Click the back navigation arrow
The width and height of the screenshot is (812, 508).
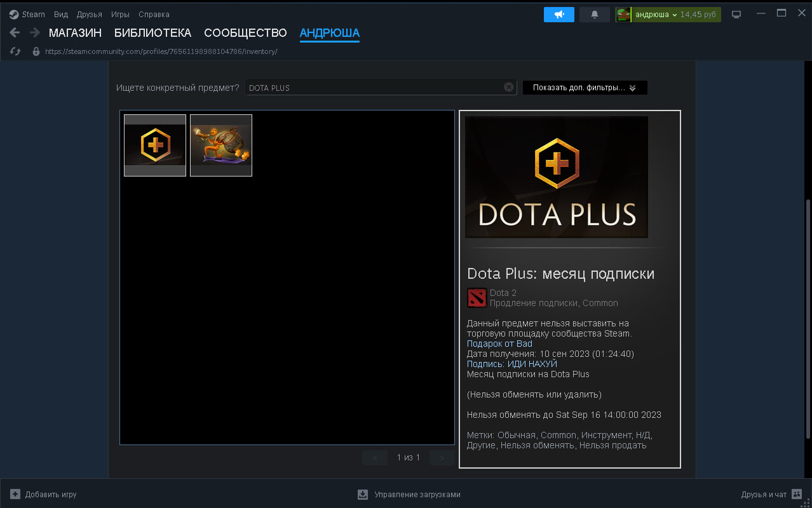click(x=14, y=32)
